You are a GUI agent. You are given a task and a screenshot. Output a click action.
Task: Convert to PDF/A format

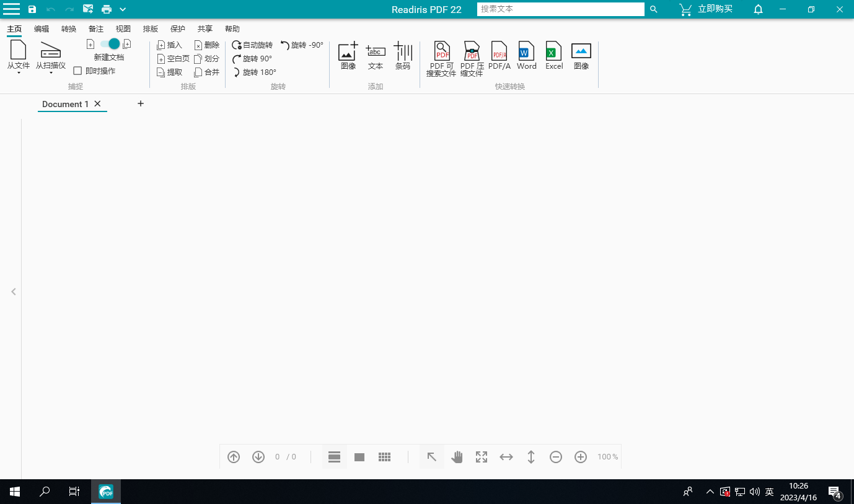tap(500, 56)
